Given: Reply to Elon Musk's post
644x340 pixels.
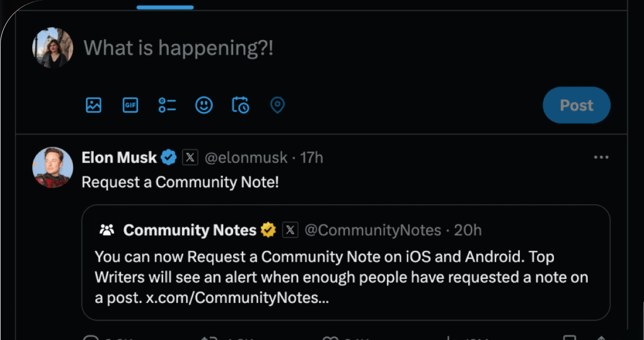Looking at the screenshot, I should 92,338.
